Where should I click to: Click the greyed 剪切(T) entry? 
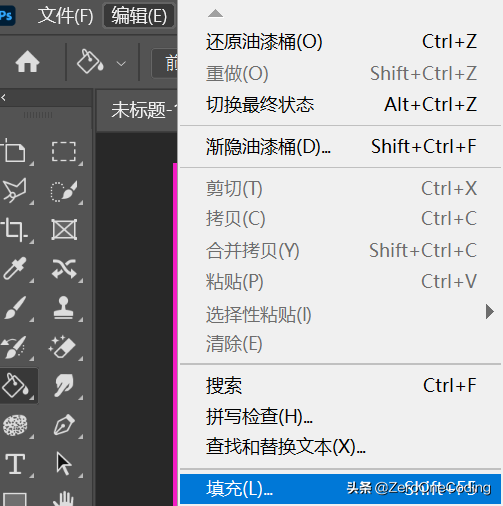[340, 189]
